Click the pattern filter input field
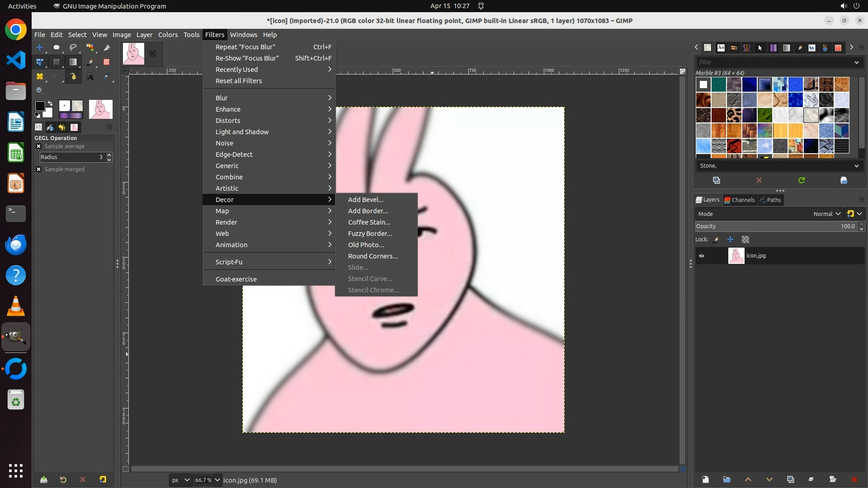This screenshot has height=488, width=868. coord(773,62)
